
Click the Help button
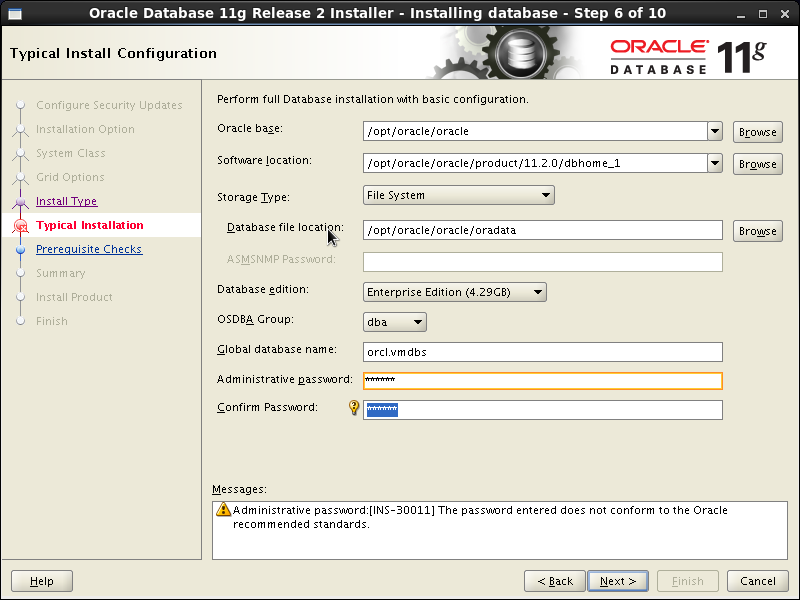(42, 581)
